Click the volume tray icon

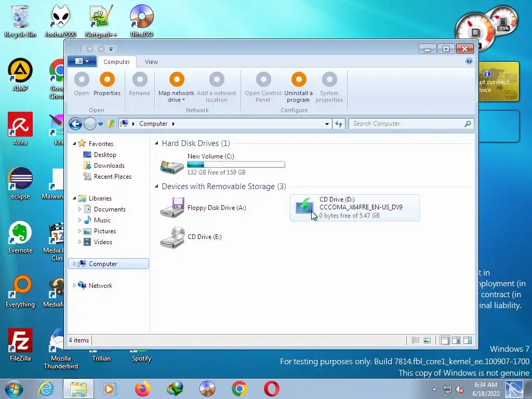(x=460, y=389)
